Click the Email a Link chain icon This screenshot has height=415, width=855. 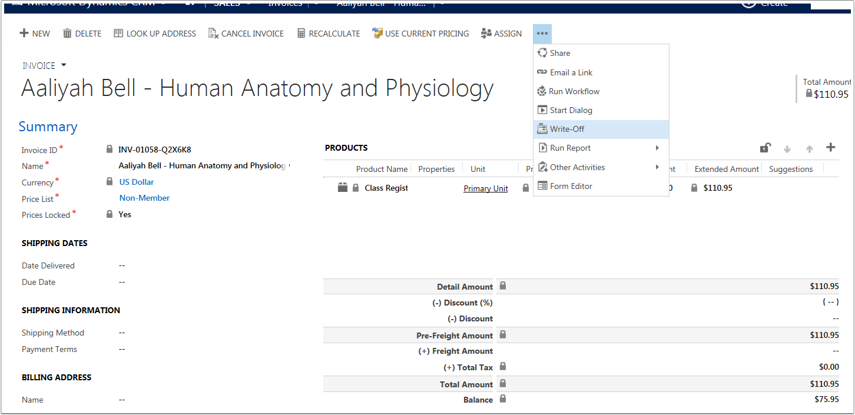tap(542, 72)
